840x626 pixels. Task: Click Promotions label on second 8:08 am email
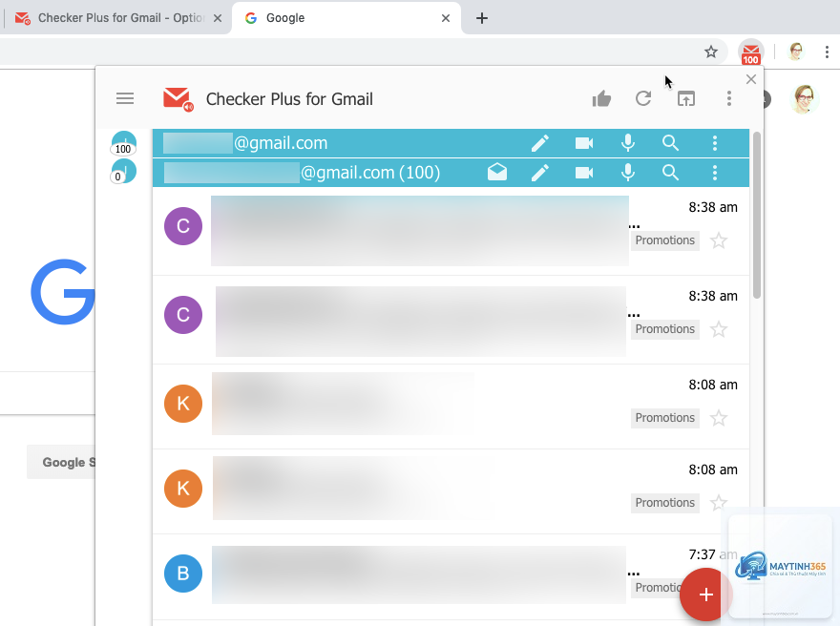coord(664,503)
